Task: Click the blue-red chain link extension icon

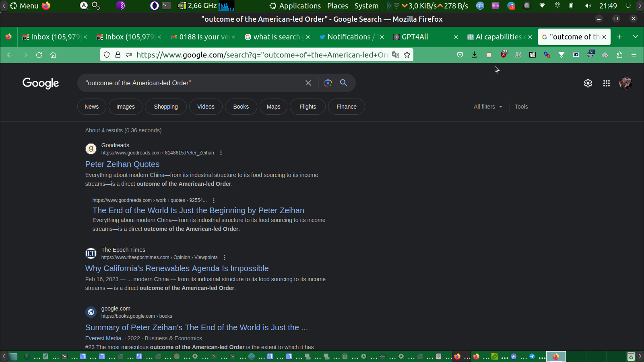Action: pyautogui.click(x=547, y=55)
